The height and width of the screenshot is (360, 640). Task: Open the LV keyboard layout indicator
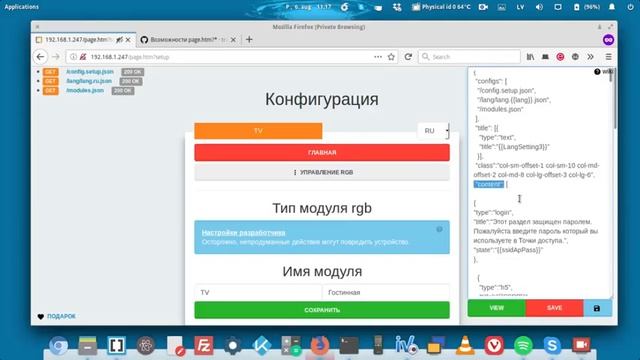(520, 7)
